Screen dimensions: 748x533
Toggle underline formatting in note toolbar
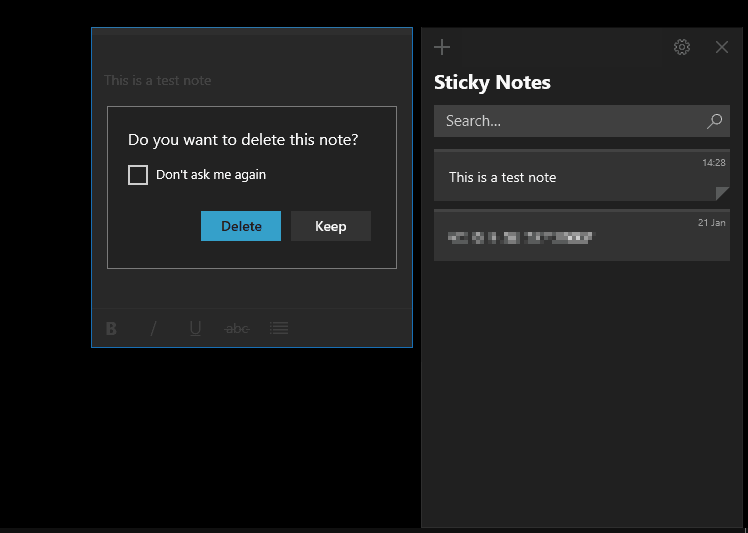click(195, 328)
